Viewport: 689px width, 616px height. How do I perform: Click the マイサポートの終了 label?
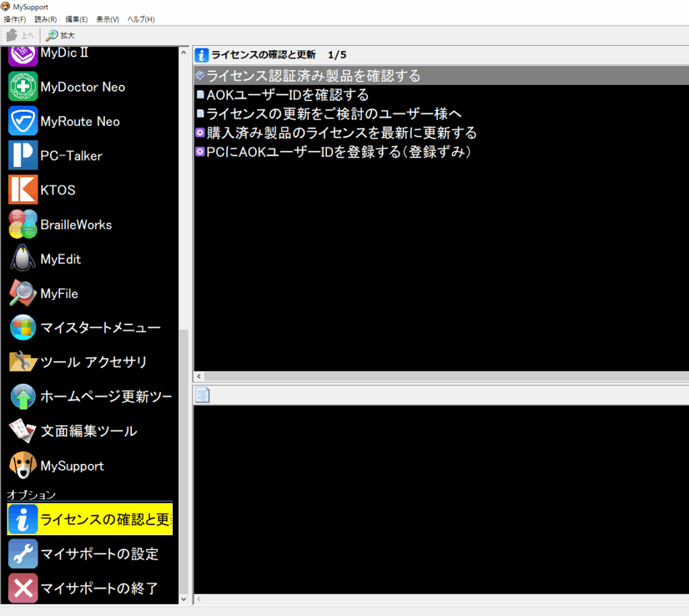(99, 588)
